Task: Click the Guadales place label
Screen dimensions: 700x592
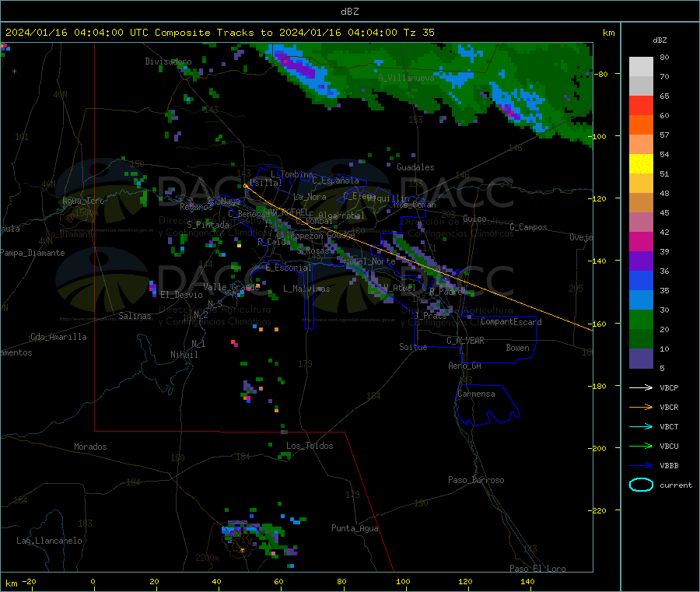Action: point(415,167)
